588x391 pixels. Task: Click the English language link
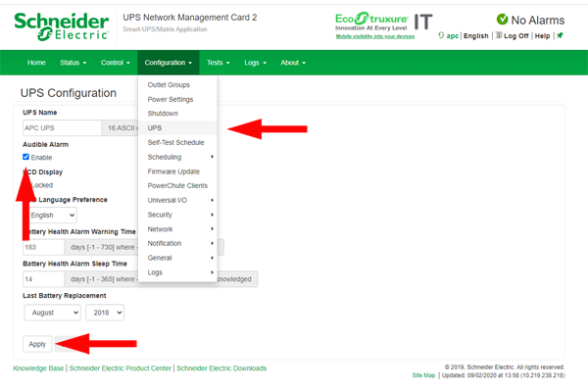476,35
